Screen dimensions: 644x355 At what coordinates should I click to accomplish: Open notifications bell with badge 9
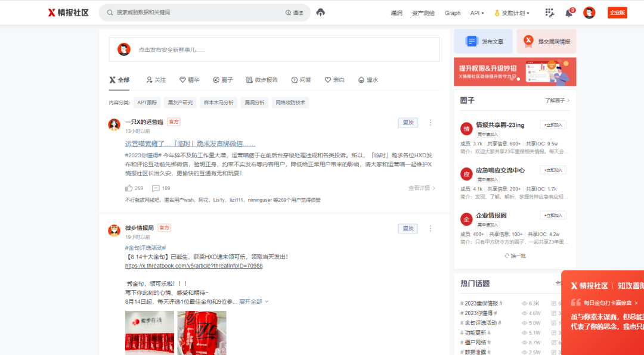coord(569,13)
